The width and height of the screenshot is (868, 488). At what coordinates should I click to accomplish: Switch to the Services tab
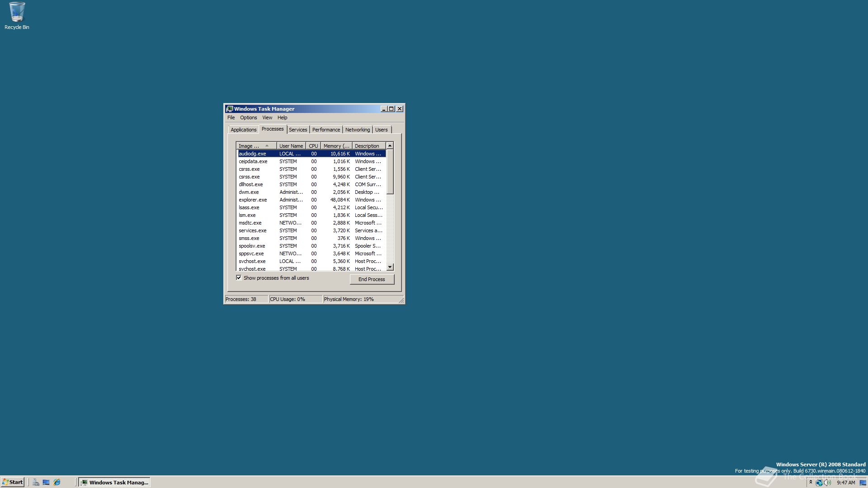point(298,130)
